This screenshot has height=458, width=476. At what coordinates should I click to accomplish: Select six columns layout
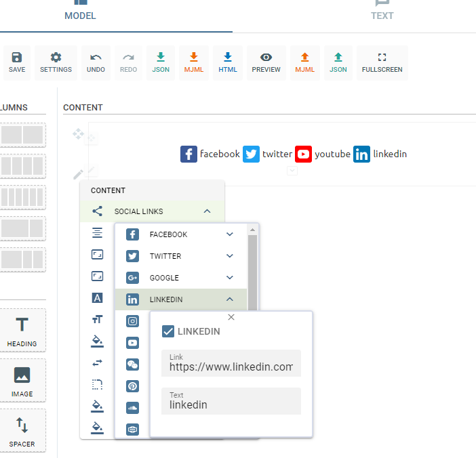point(22,197)
